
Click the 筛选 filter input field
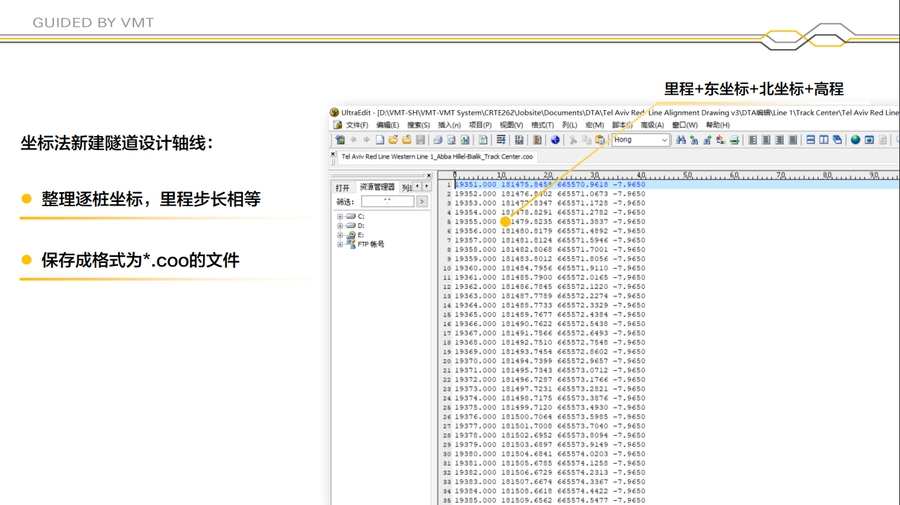tap(387, 202)
